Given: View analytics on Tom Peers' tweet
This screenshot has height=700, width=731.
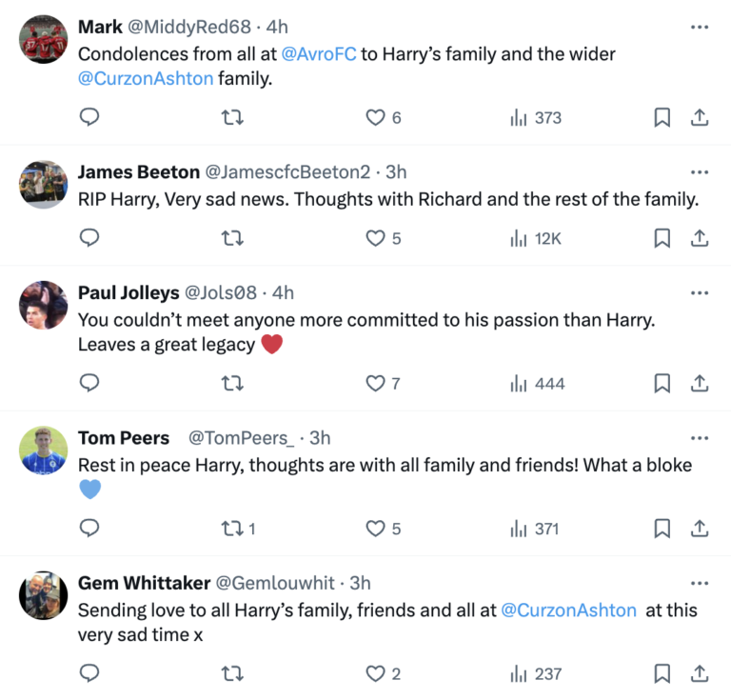Looking at the screenshot, I should coord(535,529).
